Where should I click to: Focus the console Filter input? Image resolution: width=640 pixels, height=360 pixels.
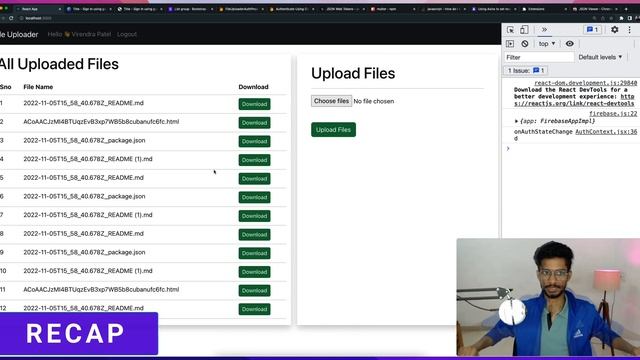539,57
